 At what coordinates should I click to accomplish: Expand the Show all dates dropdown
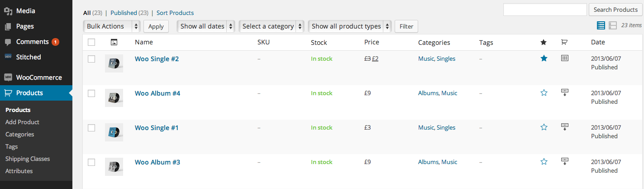(206, 26)
